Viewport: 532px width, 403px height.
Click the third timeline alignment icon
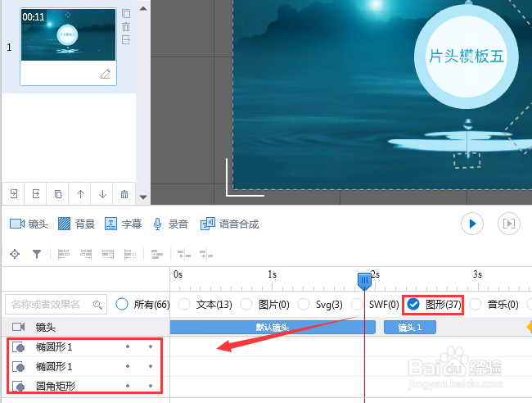[x=108, y=254]
